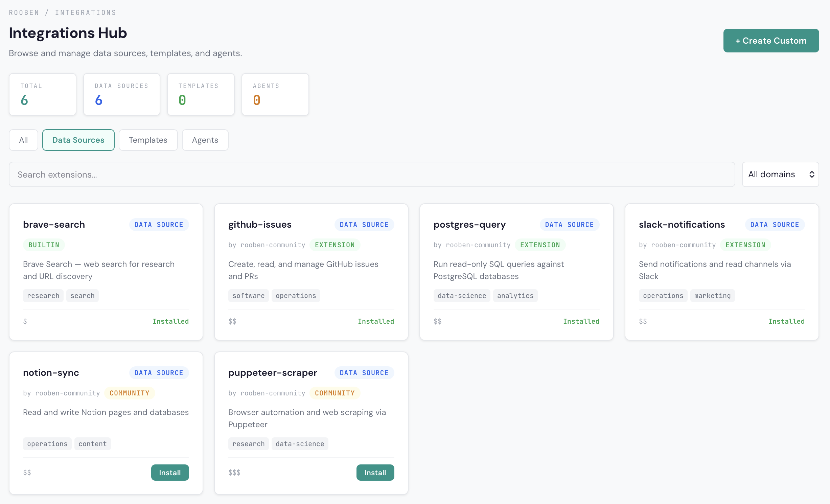Switch to the All tab
Screen dimensions: 830x504
tap(23, 140)
